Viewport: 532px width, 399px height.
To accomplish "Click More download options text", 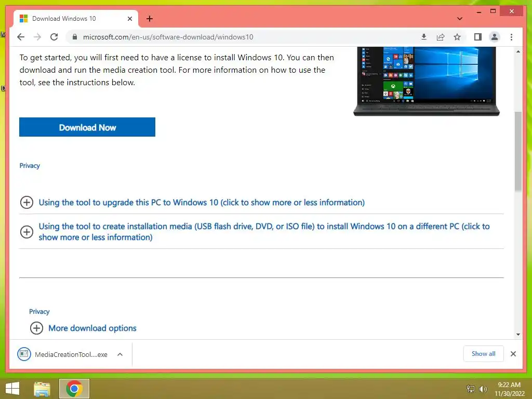I will coord(92,328).
